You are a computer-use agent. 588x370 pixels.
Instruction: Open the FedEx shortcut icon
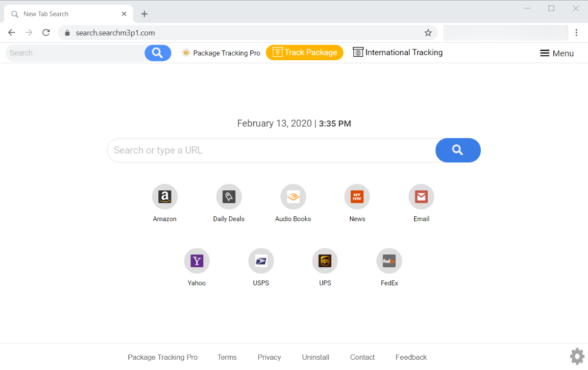[x=389, y=261]
